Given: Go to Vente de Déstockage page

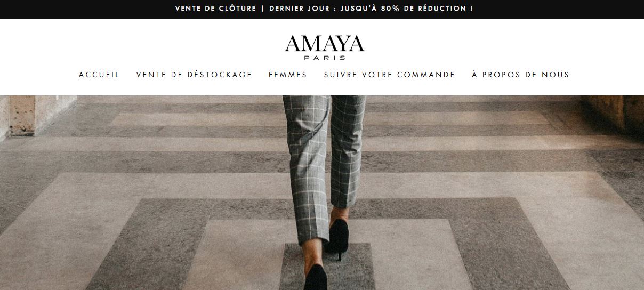Looking at the screenshot, I should coord(194,75).
